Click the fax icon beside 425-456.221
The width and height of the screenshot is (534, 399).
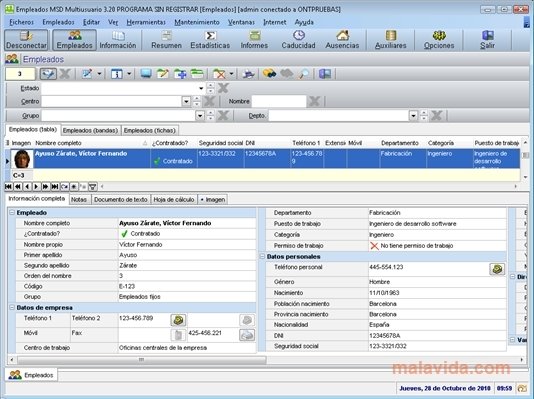[x=247, y=335]
